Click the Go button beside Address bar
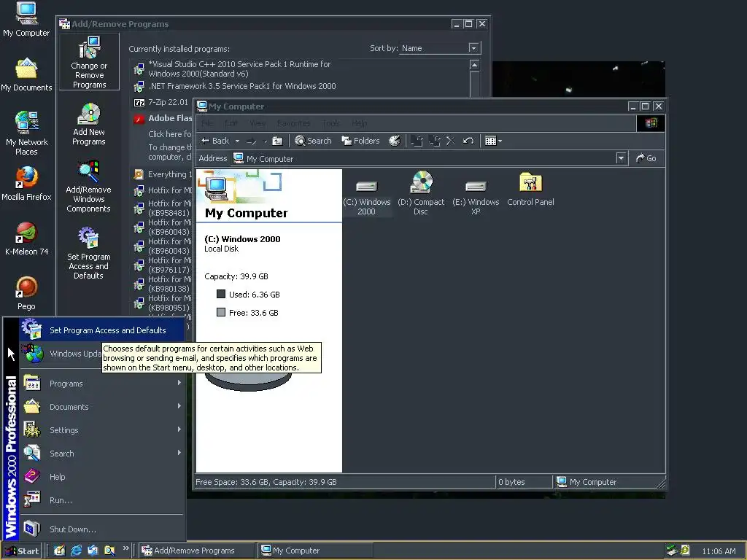The height and width of the screenshot is (560, 747). [646, 158]
